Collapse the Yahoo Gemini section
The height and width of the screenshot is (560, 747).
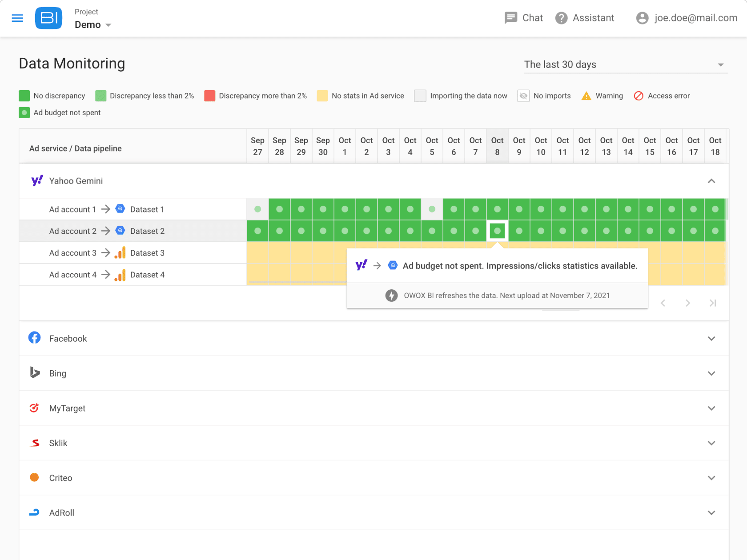(711, 181)
